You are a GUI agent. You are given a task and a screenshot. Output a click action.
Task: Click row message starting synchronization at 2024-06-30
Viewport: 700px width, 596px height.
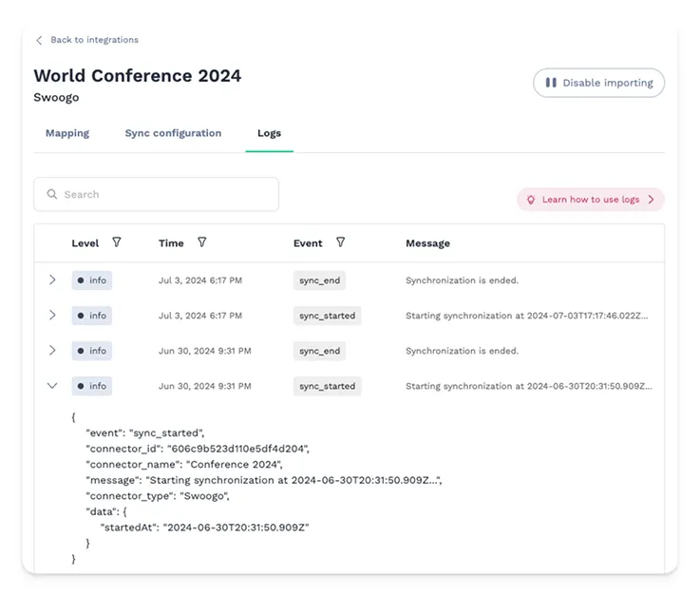pyautogui.click(x=529, y=386)
